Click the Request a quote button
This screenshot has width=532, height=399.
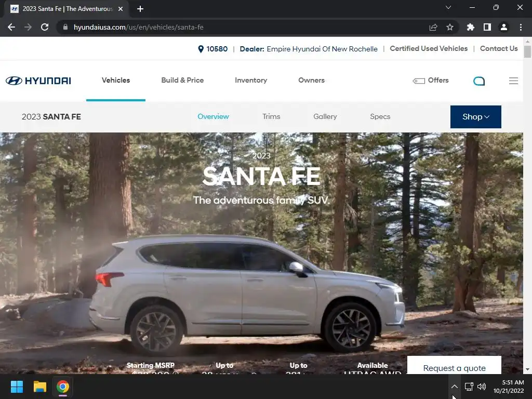point(454,365)
